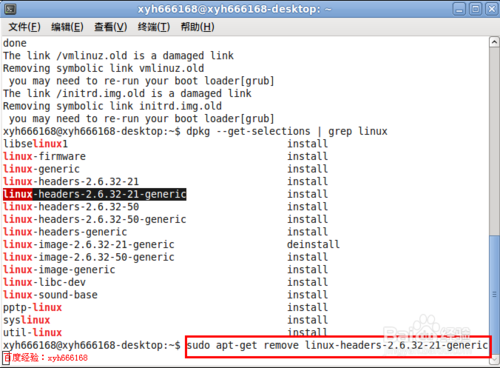Click the 'done' output line
The width and height of the screenshot is (500, 368).
click(x=15, y=43)
